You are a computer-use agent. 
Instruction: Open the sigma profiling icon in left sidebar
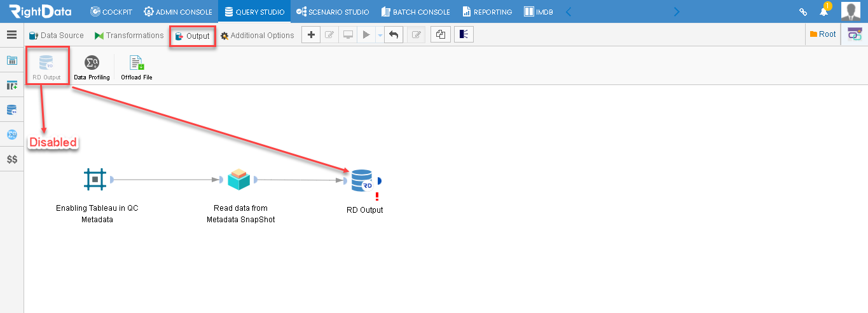coord(11,135)
